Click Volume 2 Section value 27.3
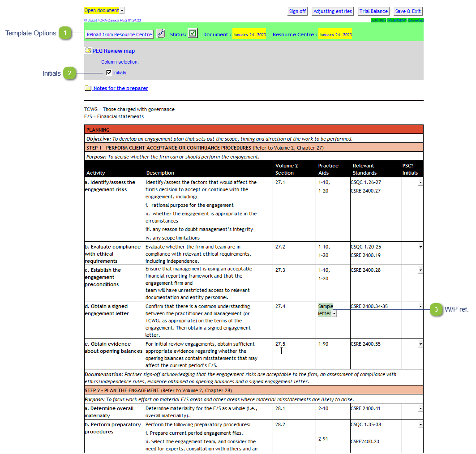This screenshot has height=454, width=476. [280, 270]
